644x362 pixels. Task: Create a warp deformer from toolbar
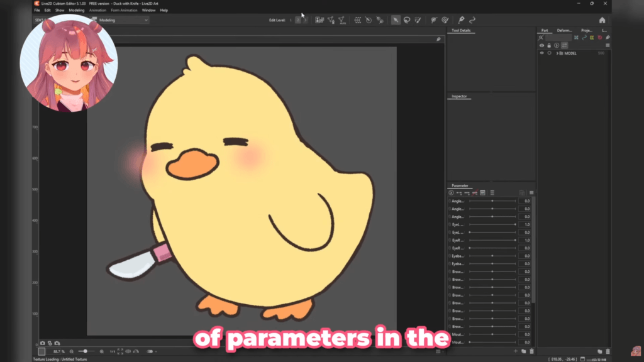[357, 19]
